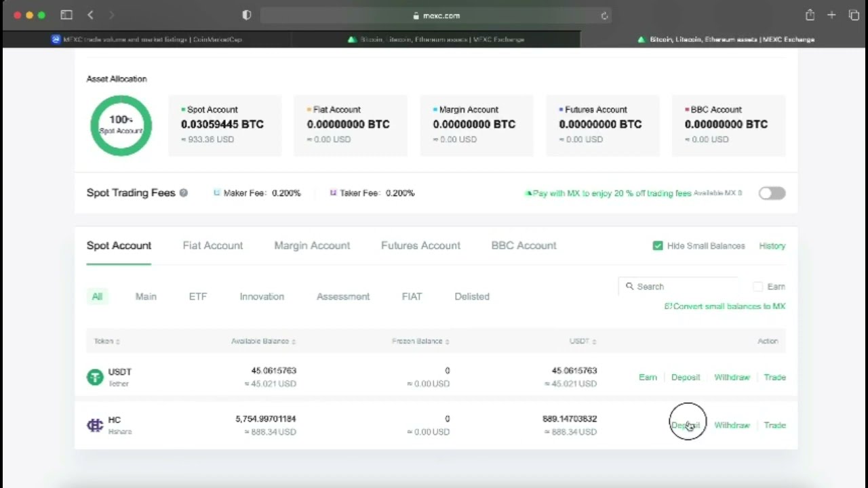Check the Earn filter checkbox
This screenshot has width=868, height=488.
tap(757, 287)
